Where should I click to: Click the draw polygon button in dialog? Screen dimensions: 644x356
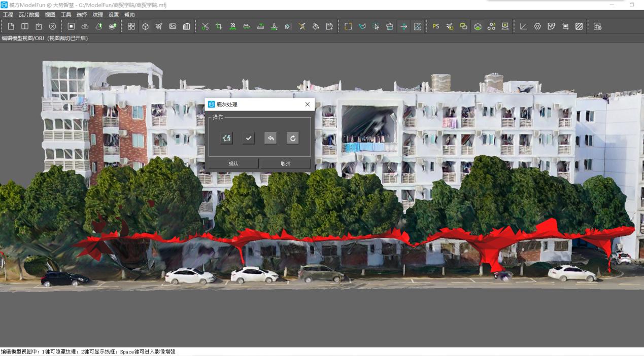(227, 138)
